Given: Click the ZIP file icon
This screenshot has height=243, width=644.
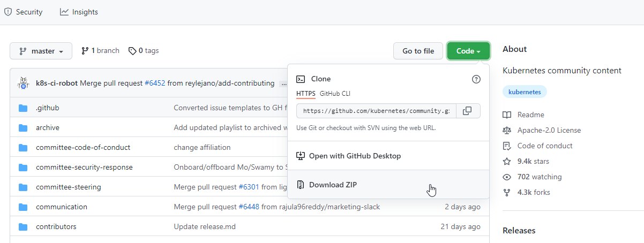Looking at the screenshot, I should click(301, 185).
